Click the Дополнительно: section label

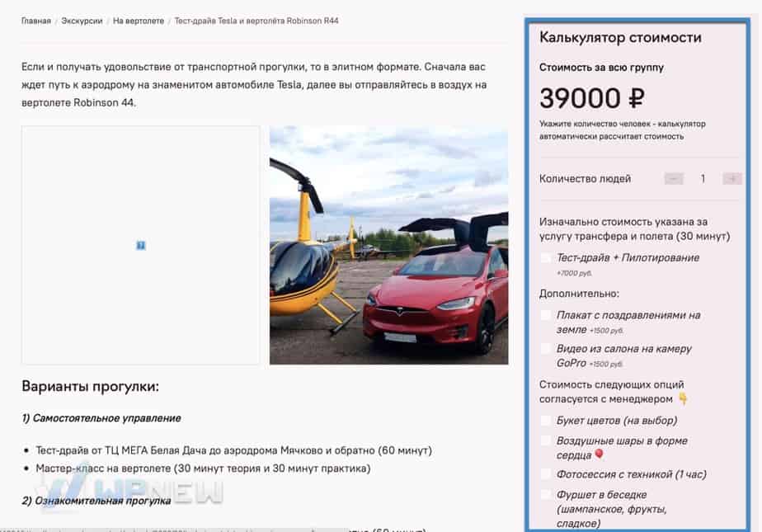click(x=579, y=294)
